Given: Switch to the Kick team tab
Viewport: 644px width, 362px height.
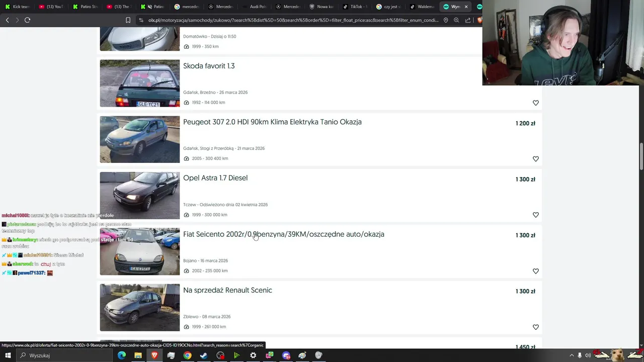Looking at the screenshot, I should coord(17,7).
